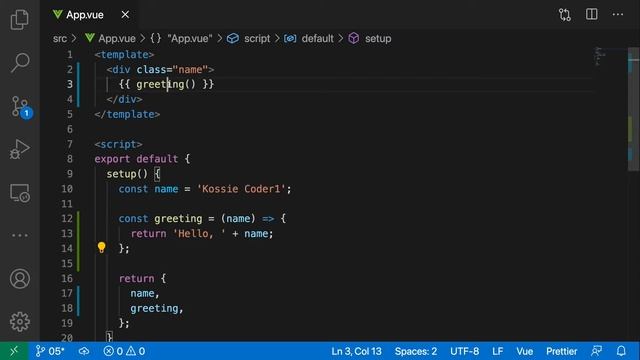Go to line via Ln 3, Col 13

(x=356, y=351)
